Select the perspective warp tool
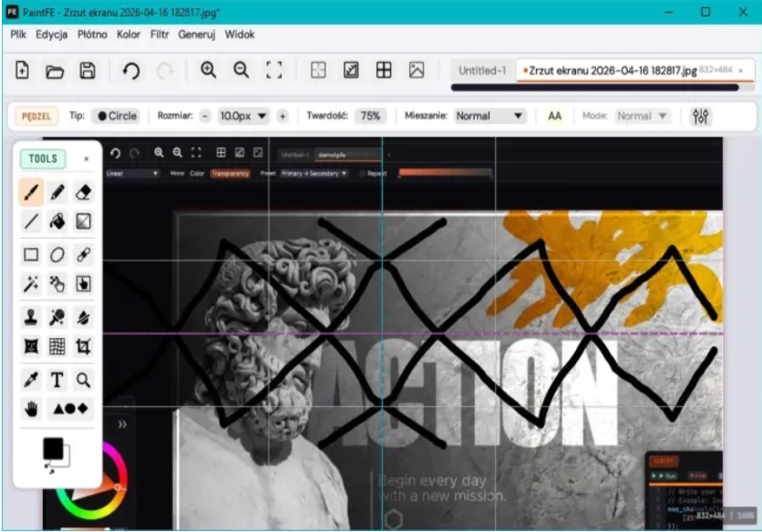Image resolution: width=762 pixels, height=532 pixels. pos(31,346)
